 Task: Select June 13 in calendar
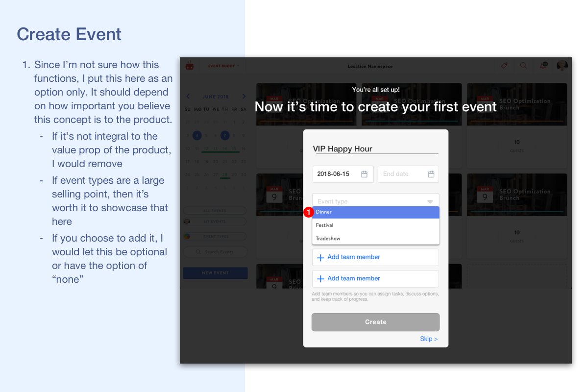[x=216, y=148]
